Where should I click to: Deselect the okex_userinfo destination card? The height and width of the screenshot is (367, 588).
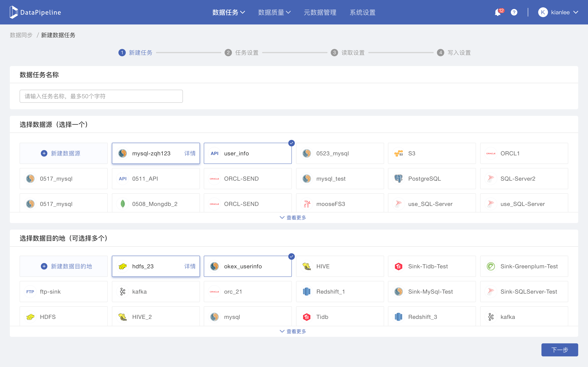pos(247,266)
